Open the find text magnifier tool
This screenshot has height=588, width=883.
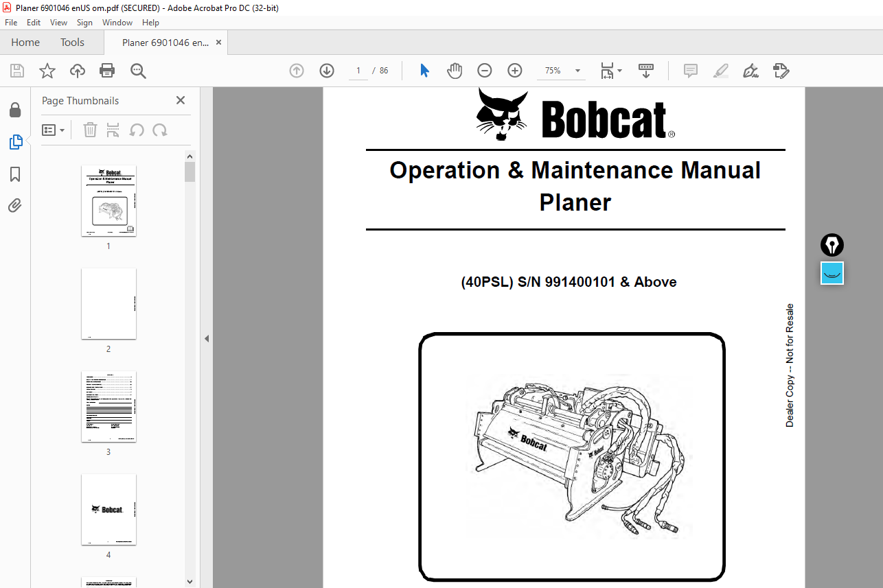coord(138,71)
